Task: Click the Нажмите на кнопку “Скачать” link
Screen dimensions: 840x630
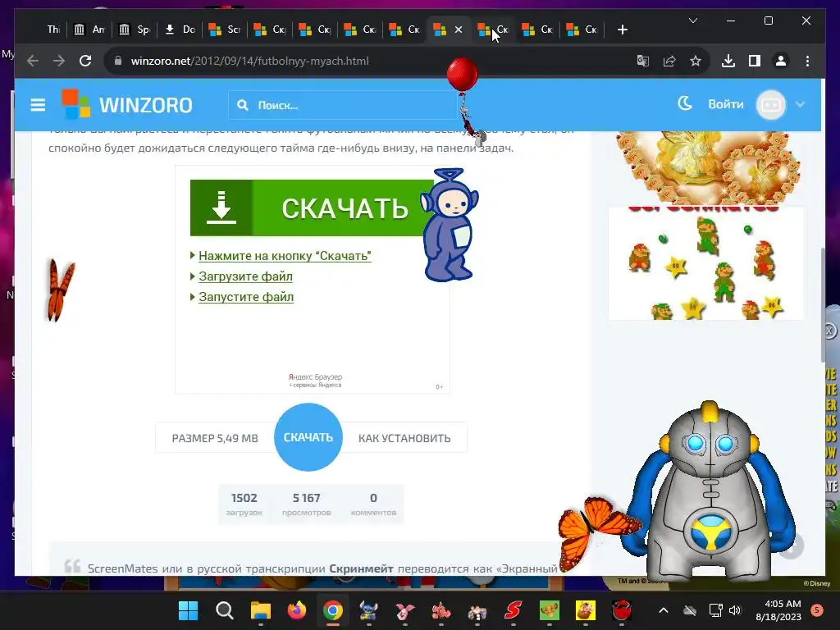Action: point(285,256)
